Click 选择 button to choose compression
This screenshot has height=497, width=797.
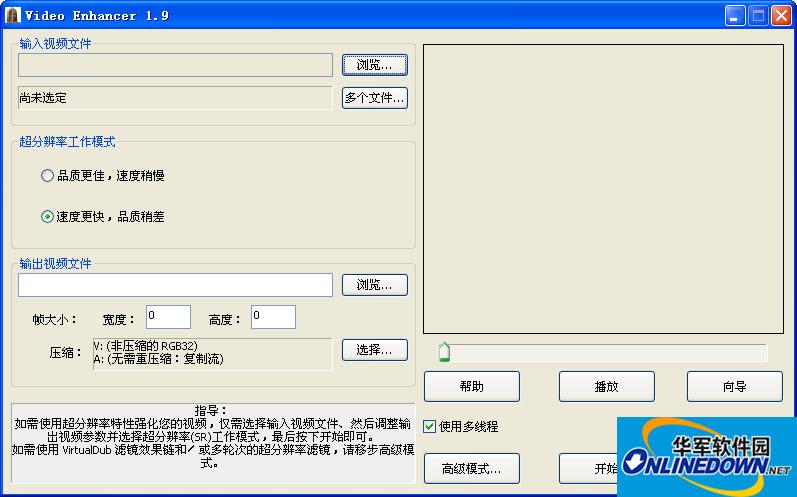coord(375,350)
